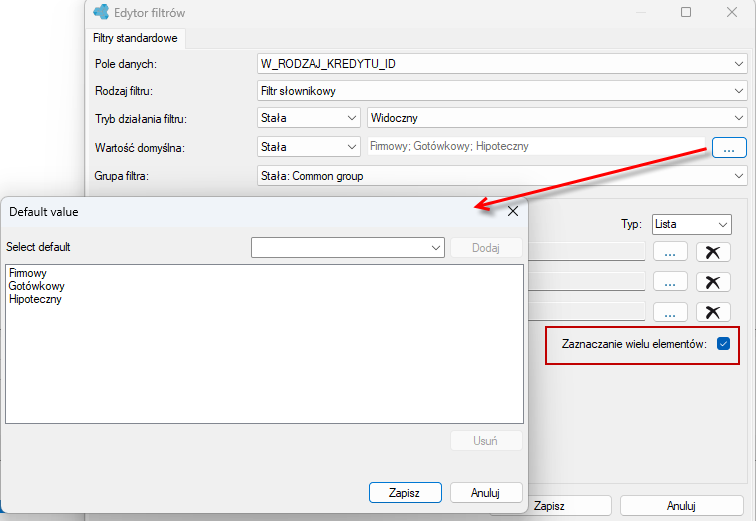Open the Pole danych dropdown
The height and width of the screenshot is (521, 756).
tap(502, 64)
